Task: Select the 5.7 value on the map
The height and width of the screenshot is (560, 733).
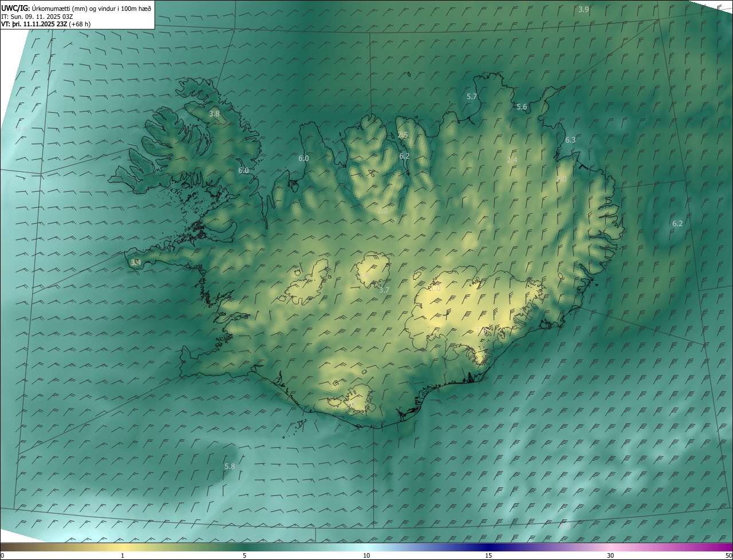Action: tap(472, 96)
